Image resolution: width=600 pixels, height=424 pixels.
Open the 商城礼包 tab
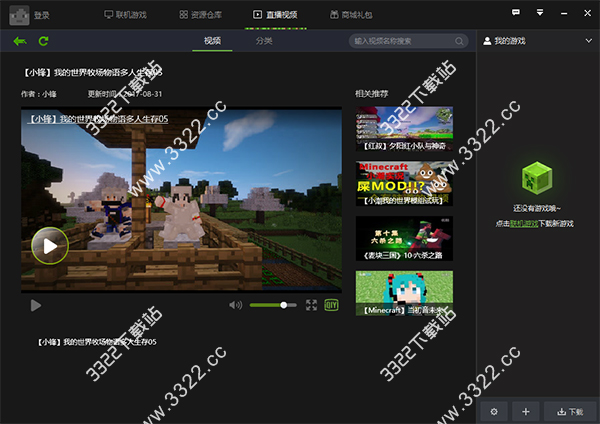tap(351, 15)
